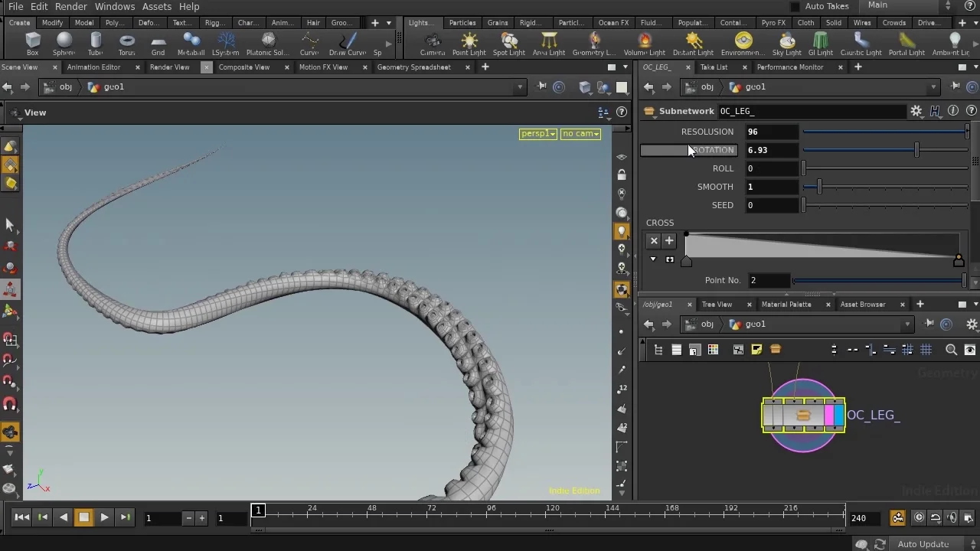This screenshot has height=551, width=980.
Task: Jump to first frame of playback
Action: click(x=21, y=517)
